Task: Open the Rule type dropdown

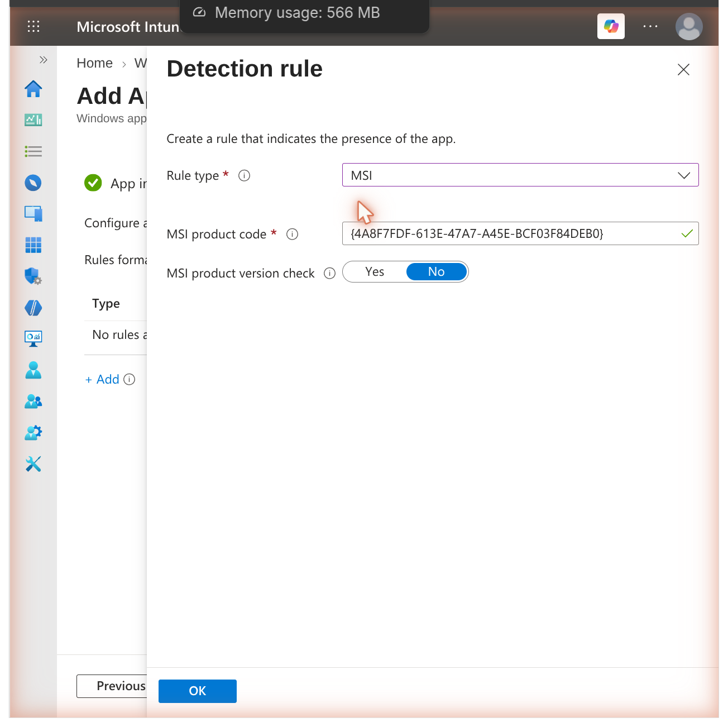Action: click(520, 175)
